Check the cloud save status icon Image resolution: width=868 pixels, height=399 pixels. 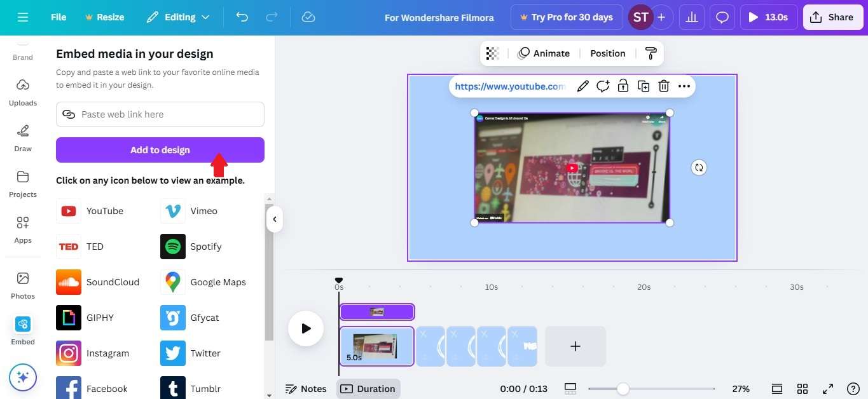[308, 17]
